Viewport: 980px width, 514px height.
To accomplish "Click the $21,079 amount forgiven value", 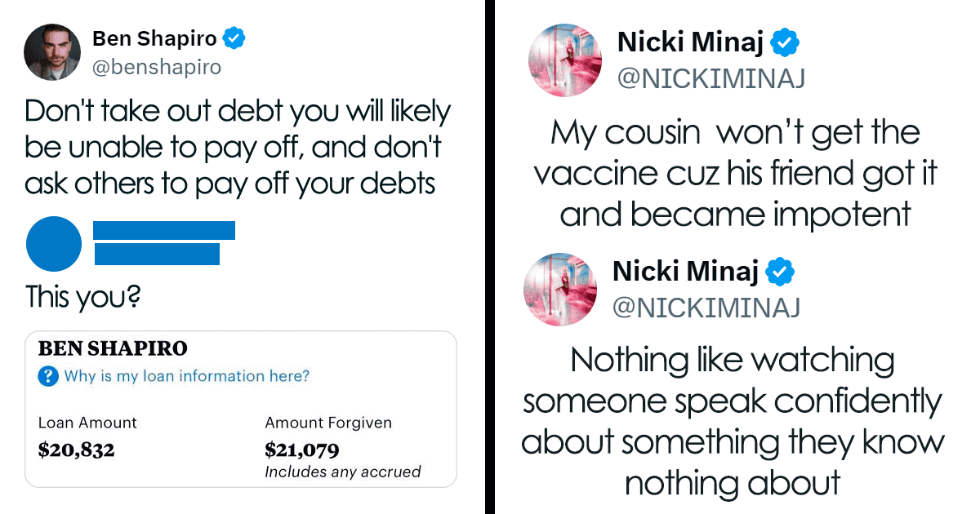I will pos(302,449).
